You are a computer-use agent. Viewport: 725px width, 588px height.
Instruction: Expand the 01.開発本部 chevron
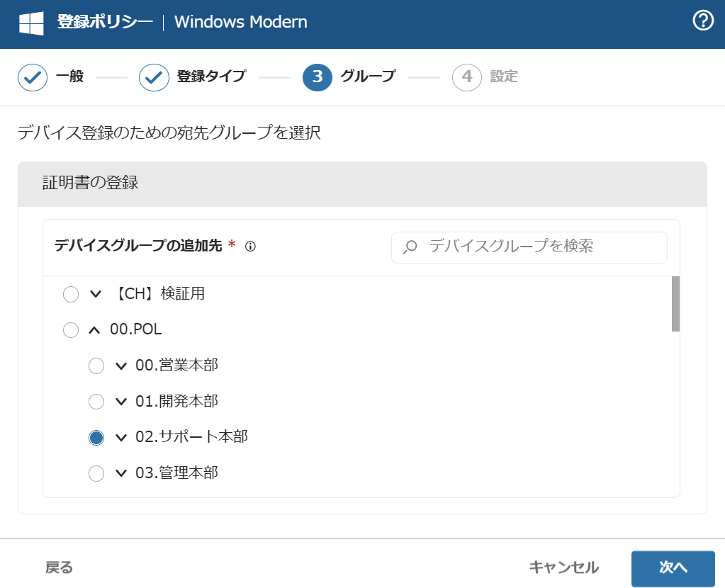[121, 402]
